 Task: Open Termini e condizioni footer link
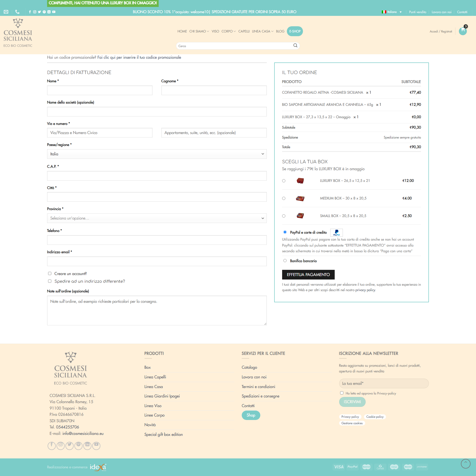(258, 387)
